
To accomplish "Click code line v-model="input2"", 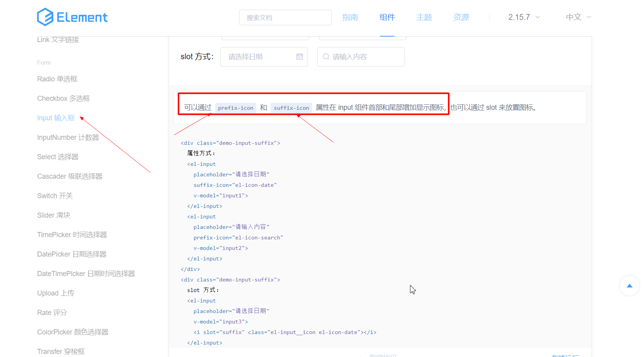I will (x=221, y=248).
